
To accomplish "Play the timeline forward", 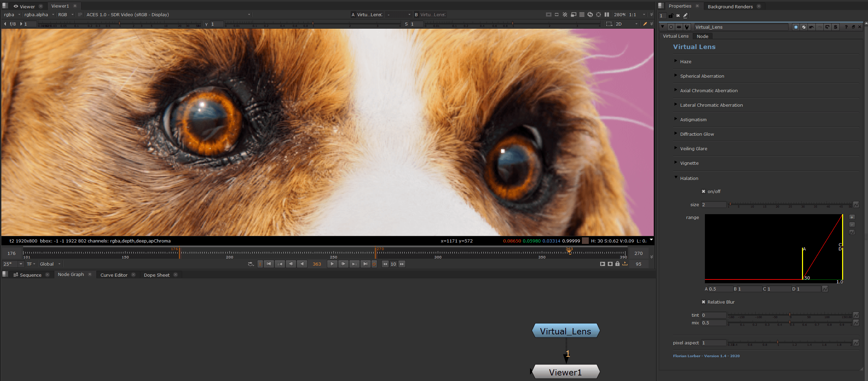I will (x=332, y=264).
